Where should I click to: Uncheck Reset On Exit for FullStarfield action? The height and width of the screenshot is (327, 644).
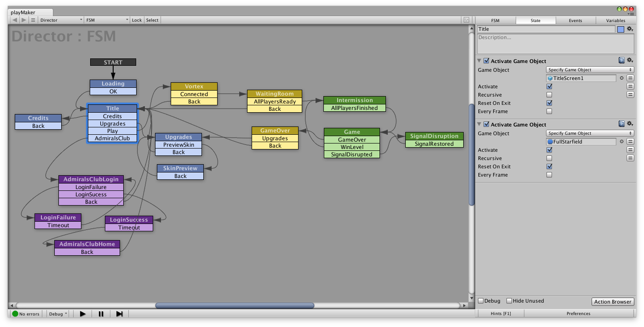[x=549, y=166]
